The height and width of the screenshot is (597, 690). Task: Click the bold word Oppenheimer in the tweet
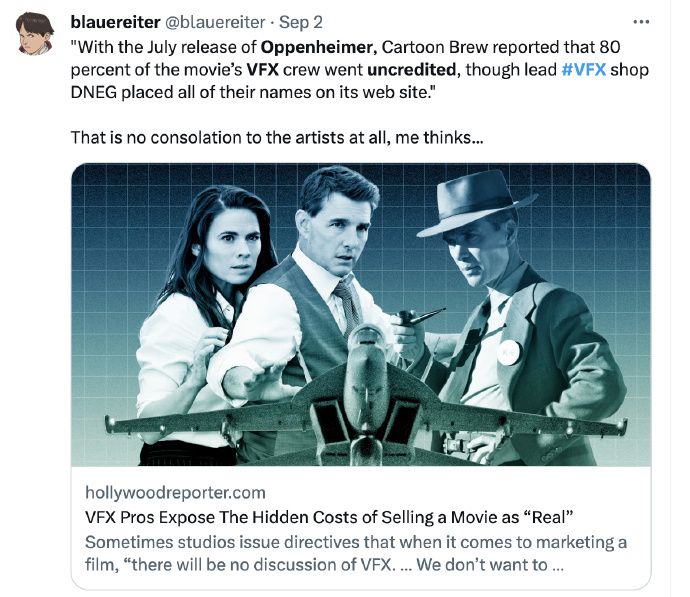pyautogui.click(x=319, y=47)
